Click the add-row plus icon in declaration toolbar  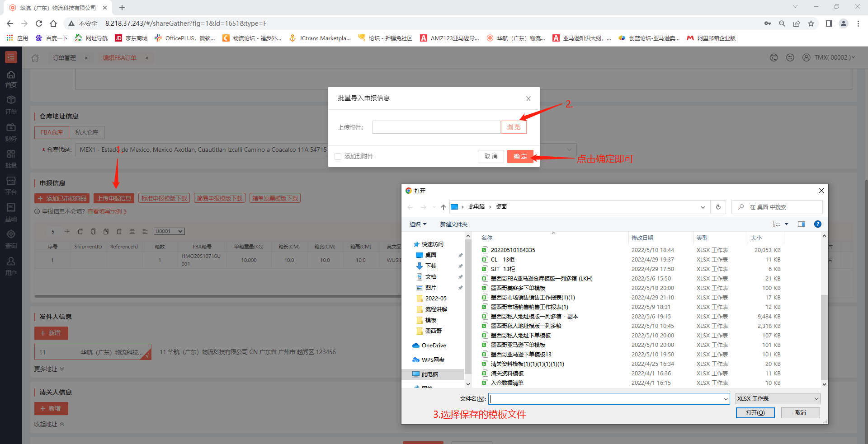point(67,231)
